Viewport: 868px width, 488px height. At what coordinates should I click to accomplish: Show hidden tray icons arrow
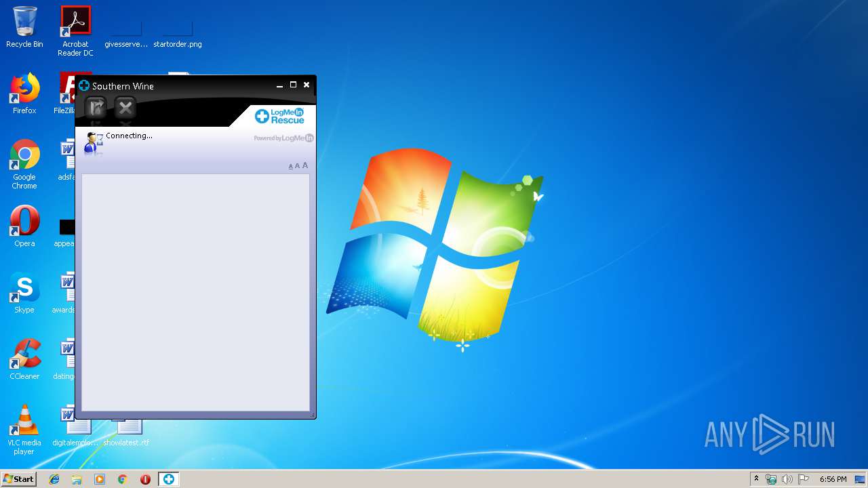(x=757, y=479)
